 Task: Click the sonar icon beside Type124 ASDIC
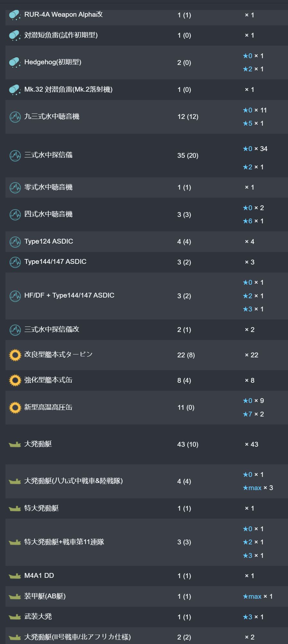coord(15,242)
